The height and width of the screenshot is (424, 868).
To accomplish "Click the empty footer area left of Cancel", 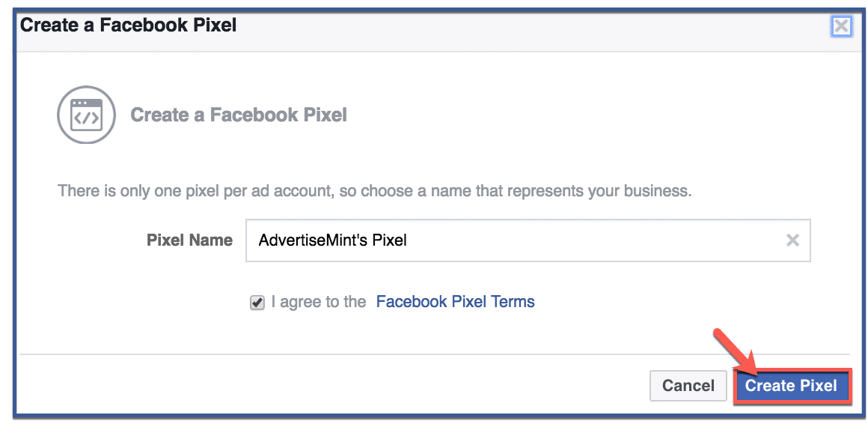I will point(337,386).
